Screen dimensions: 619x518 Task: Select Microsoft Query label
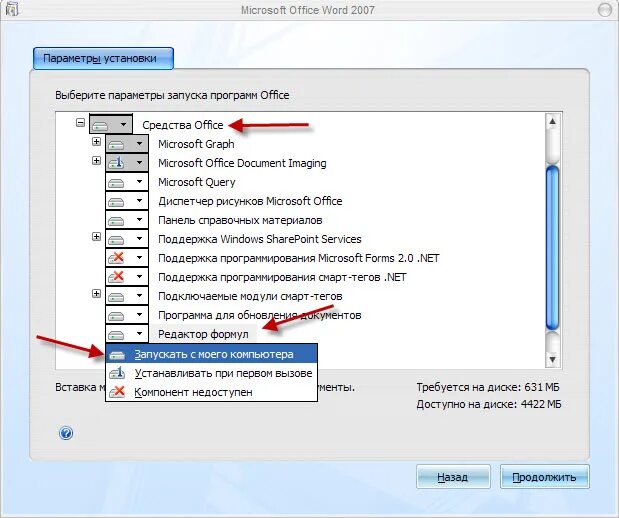[x=197, y=182]
